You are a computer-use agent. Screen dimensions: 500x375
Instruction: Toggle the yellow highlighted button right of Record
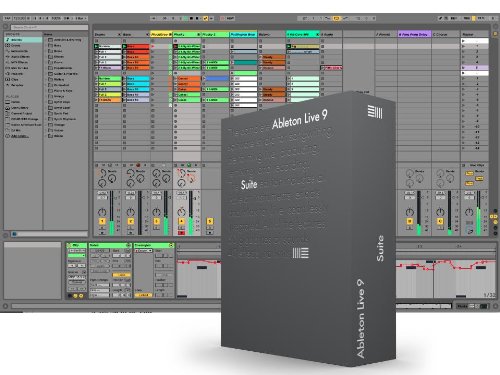(205, 18)
